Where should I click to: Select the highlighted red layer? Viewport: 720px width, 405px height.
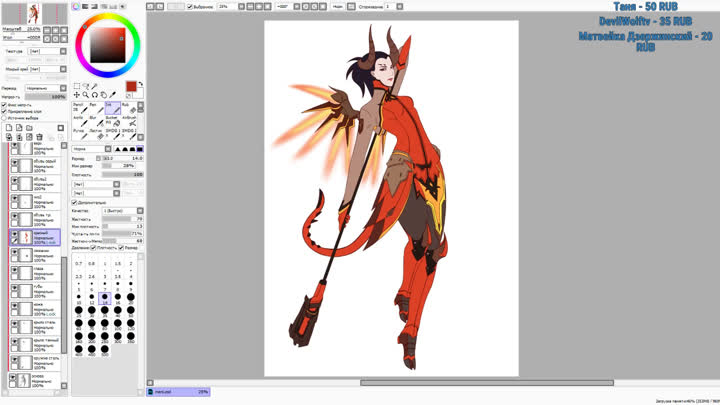[35, 237]
